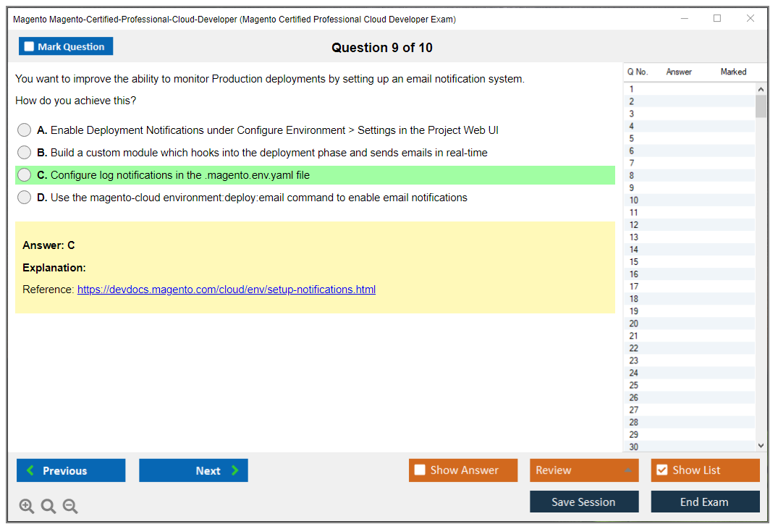The image size is (778, 532).
Task: Click the reset zoom magnifier icon
Action: click(48, 507)
